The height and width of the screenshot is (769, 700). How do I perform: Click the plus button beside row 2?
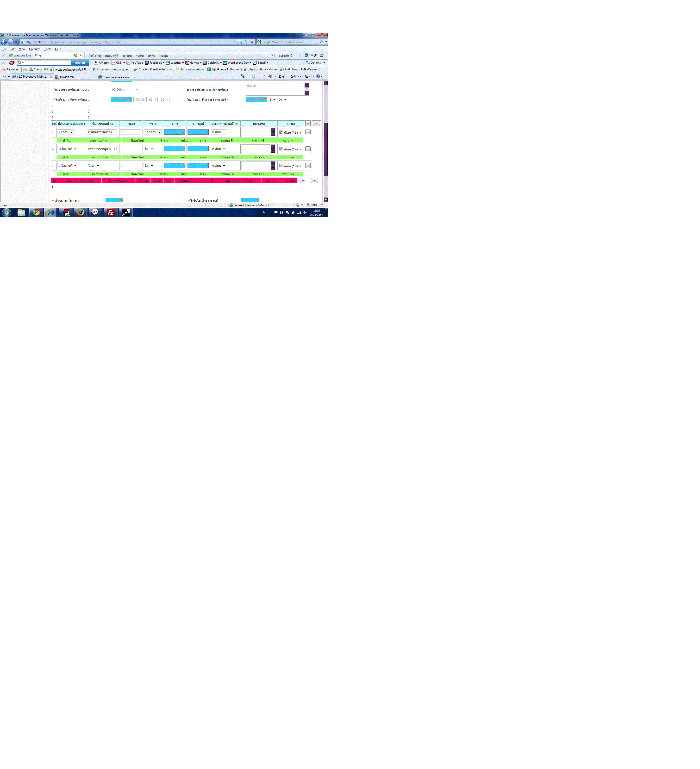pos(308,149)
